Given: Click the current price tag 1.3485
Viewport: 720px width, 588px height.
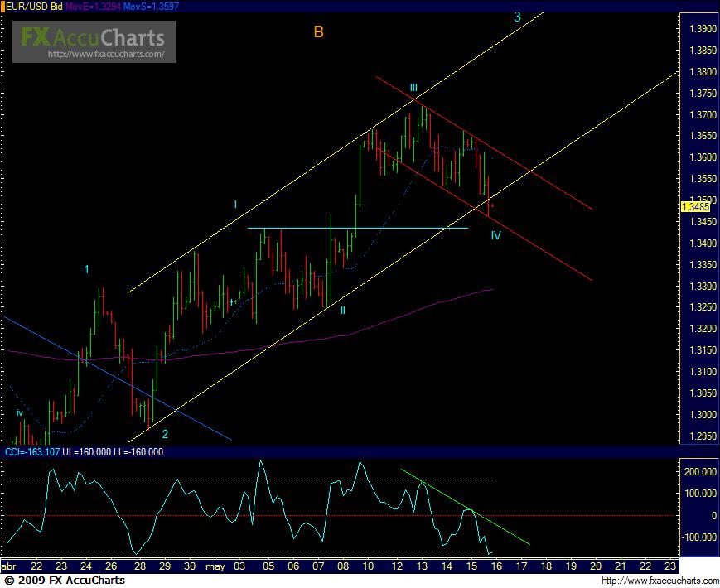Looking at the screenshot, I should 693,207.
